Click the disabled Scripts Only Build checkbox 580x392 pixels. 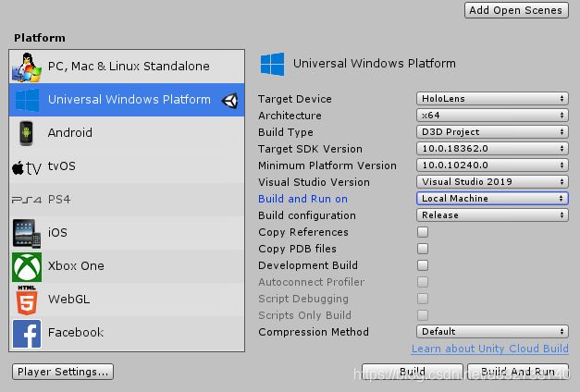[423, 315]
